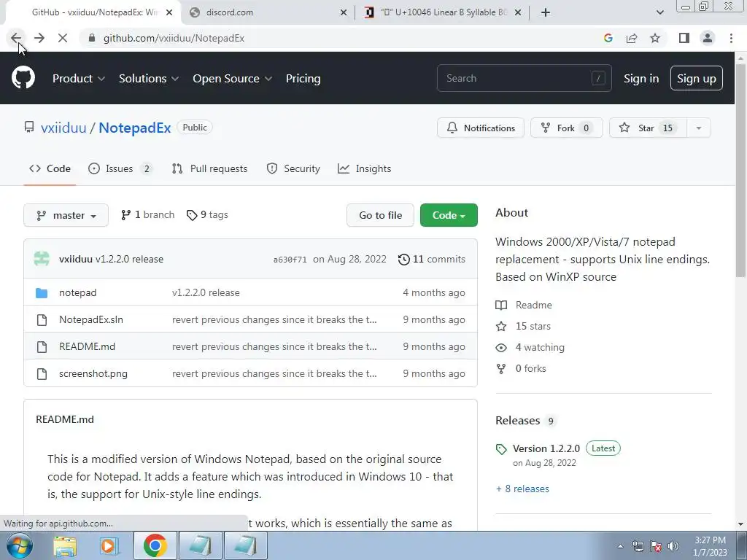This screenshot has height=560, width=747.
Task: Open new browser tab with plus
Action: (546, 12)
